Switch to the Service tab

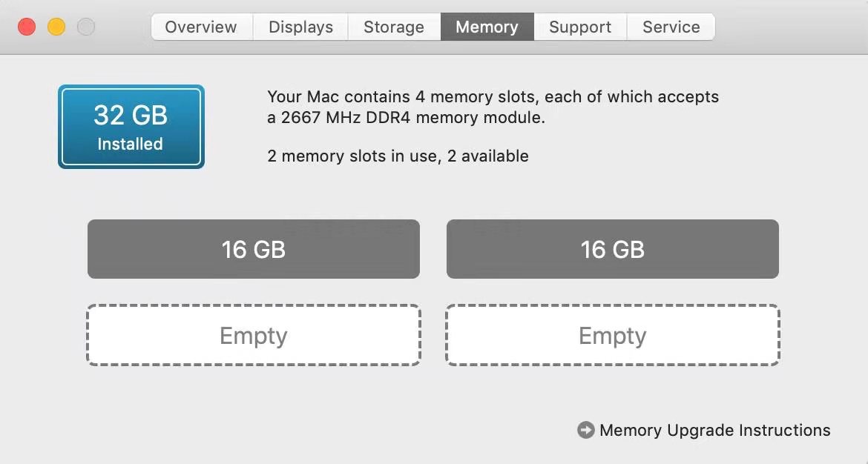(x=671, y=27)
